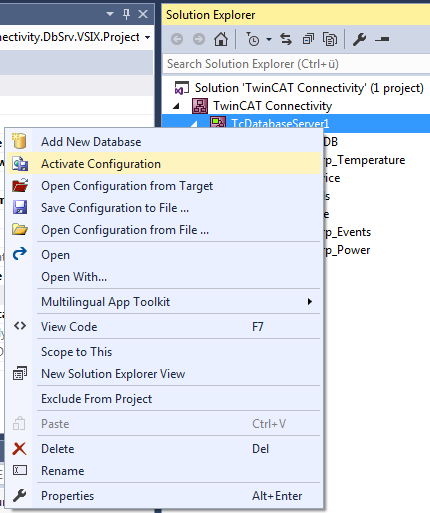Click the TcDatabaseServer1 node icon

[x=218, y=123]
